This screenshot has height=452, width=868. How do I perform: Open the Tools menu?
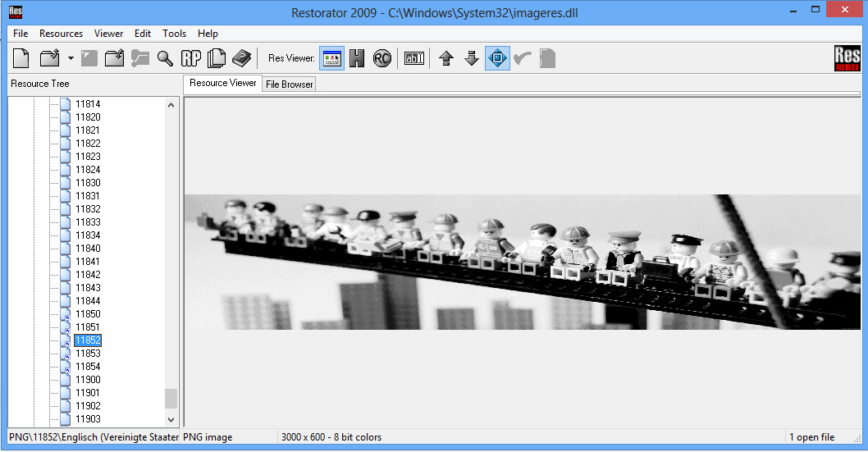tap(175, 33)
